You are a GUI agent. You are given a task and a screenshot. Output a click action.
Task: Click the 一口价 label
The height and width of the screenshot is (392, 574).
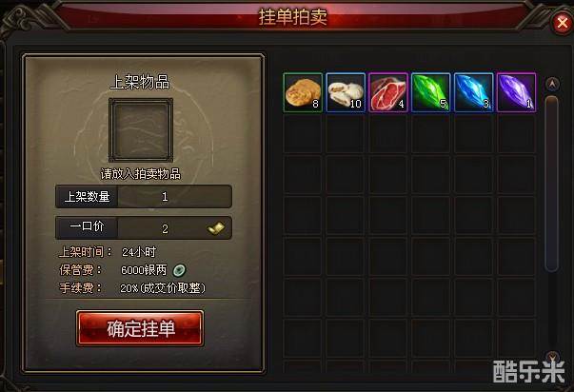click(88, 226)
